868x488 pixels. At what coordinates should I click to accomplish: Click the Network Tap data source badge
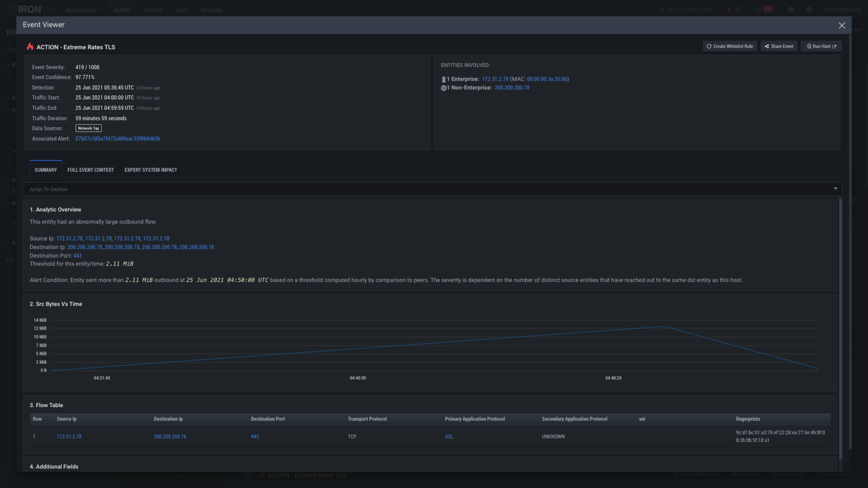pos(88,128)
